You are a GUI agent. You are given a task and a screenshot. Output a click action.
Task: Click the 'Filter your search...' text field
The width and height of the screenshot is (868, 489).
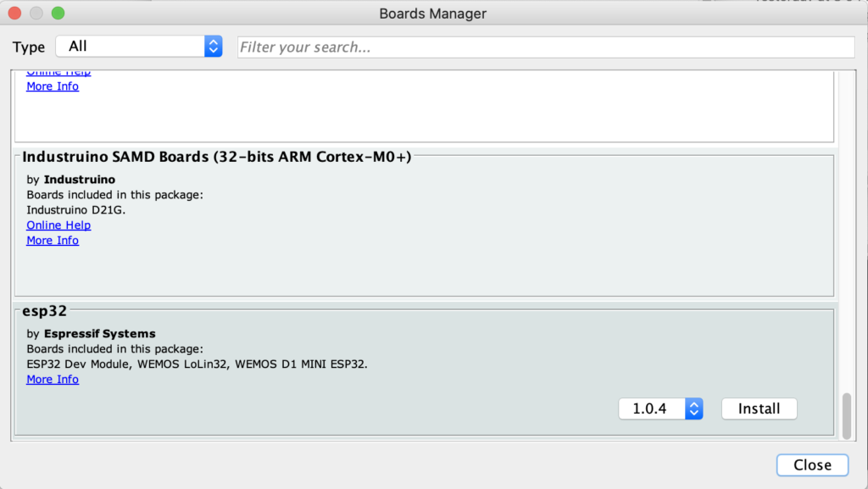[545, 47]
